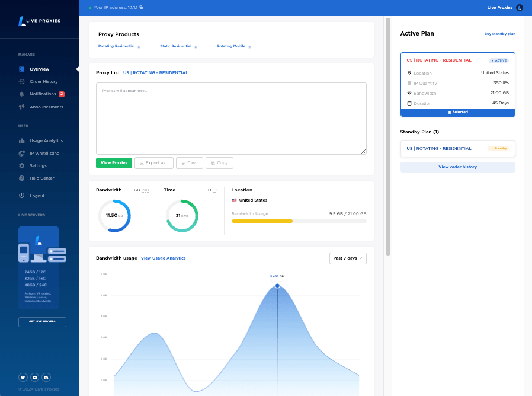Screen dimensions: 532x396
Task: Click the Export as... button
Action: [x=154, y=163]
